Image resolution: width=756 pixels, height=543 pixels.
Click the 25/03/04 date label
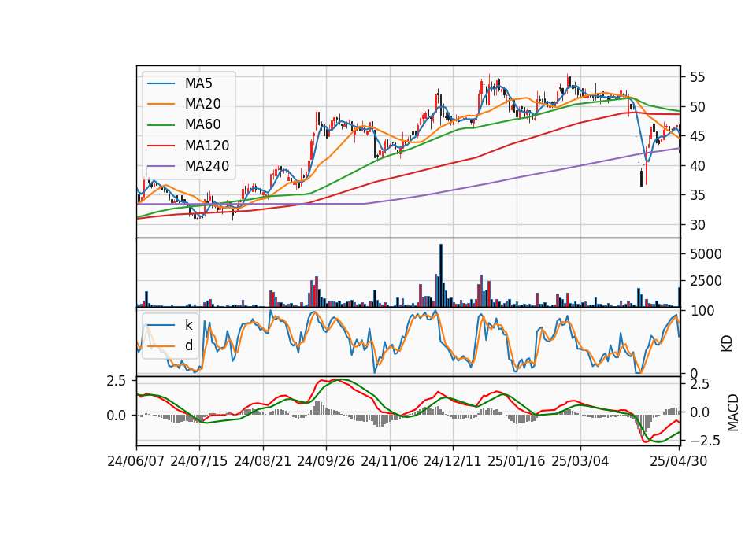[x=580, y=461]
